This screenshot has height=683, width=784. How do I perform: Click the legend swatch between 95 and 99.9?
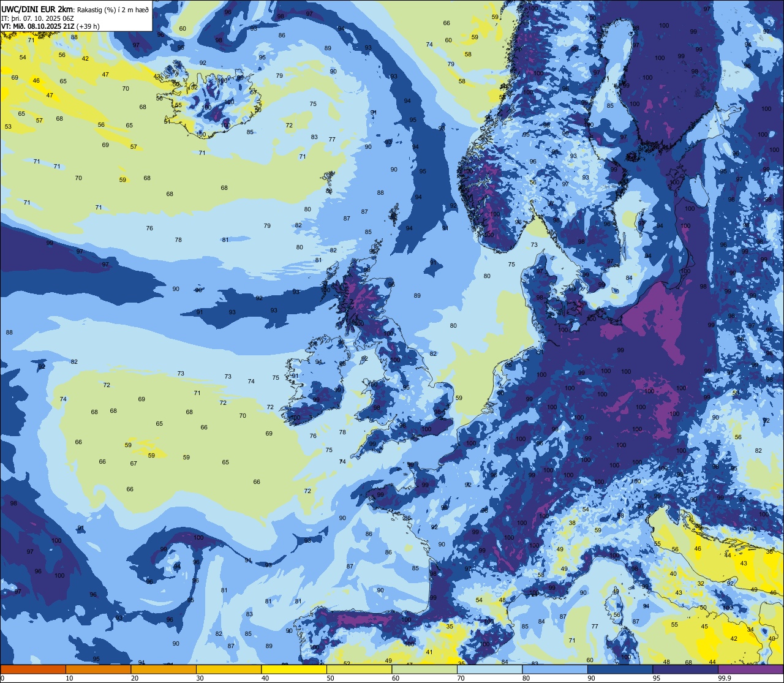tap(685, 669)
